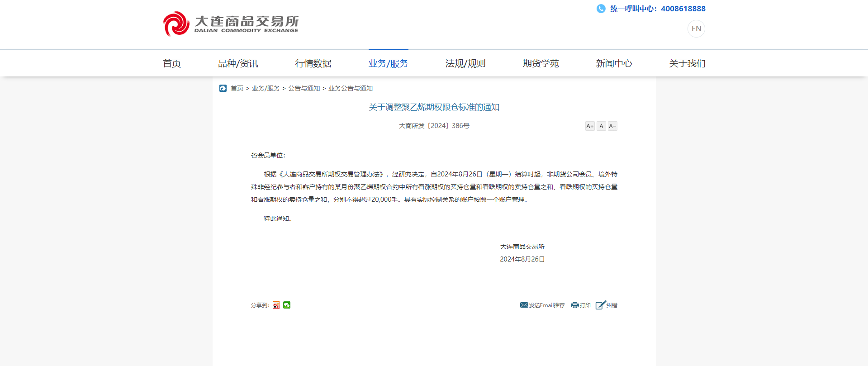Reset font size with A button
Viewport: 868px width, 366px height.
pos(601,126)
